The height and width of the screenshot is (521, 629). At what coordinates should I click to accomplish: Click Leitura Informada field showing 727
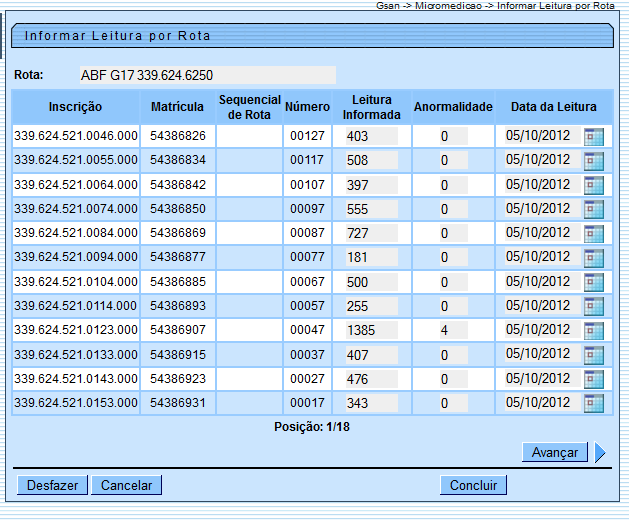(x=371, y=233)
